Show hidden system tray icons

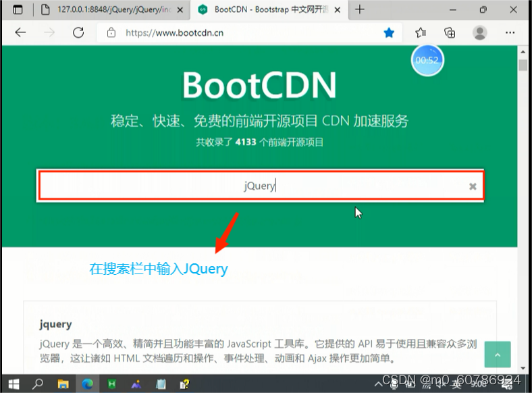(378, 384)
